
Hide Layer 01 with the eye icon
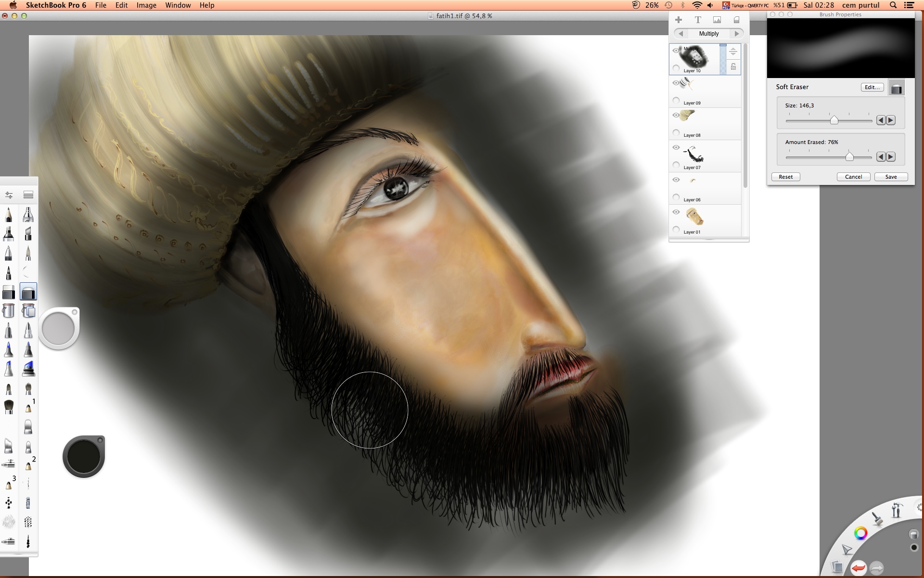point(676,212)
